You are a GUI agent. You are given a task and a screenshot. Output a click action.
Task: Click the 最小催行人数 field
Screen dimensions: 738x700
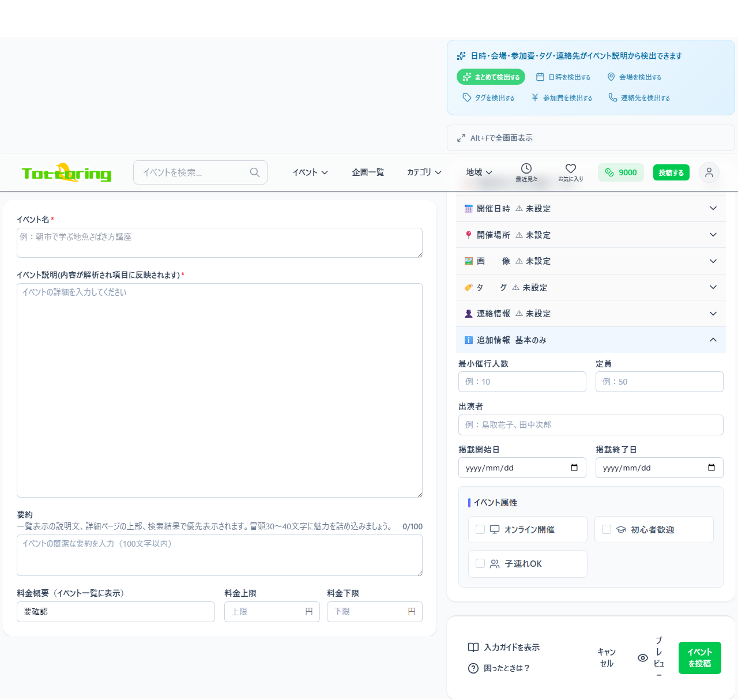pyautogui.click(x=522, y=382)
